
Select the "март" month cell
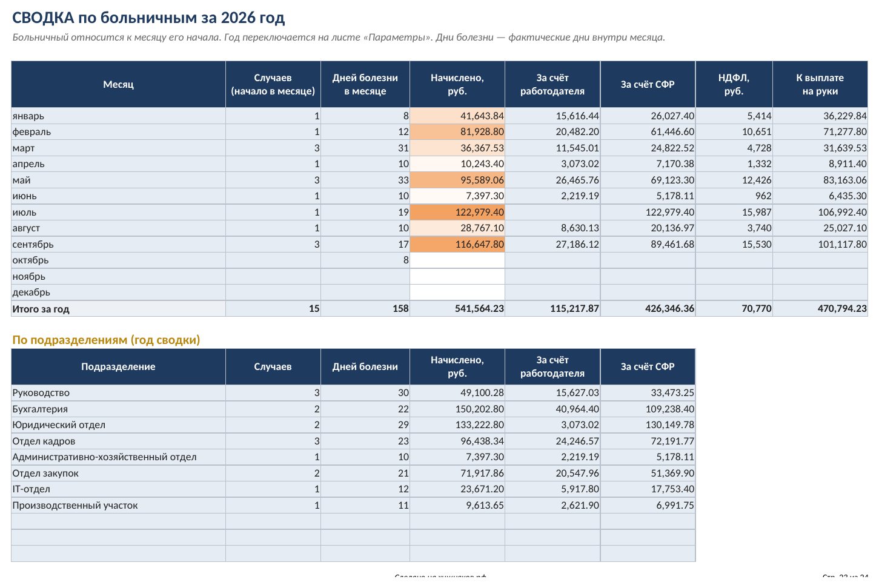118,148
